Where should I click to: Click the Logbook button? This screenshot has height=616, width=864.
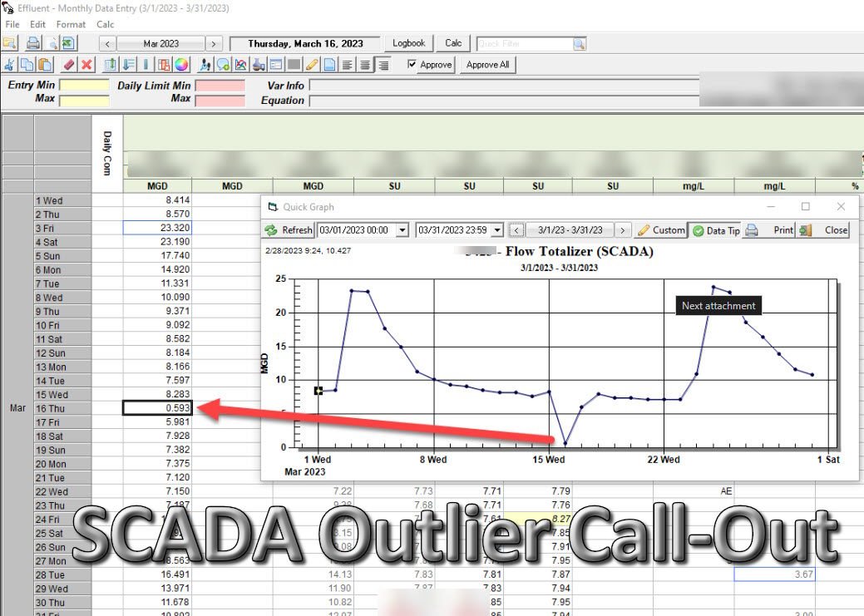tap(408, 43)
